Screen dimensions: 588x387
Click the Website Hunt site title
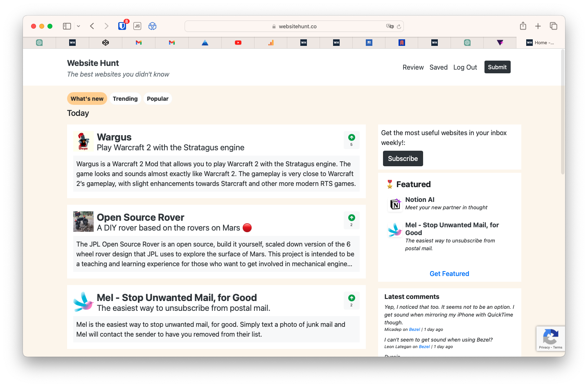(93, 63)
